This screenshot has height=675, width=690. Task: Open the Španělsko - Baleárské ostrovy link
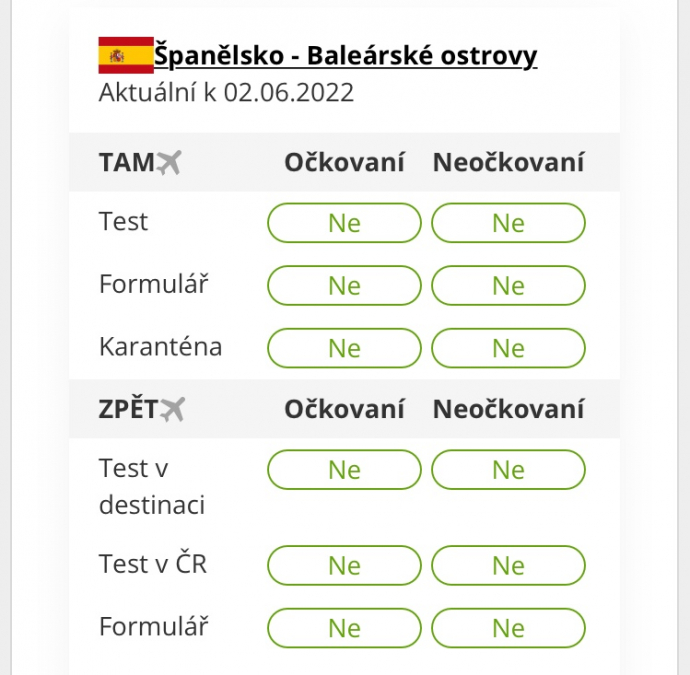[345, 56]
